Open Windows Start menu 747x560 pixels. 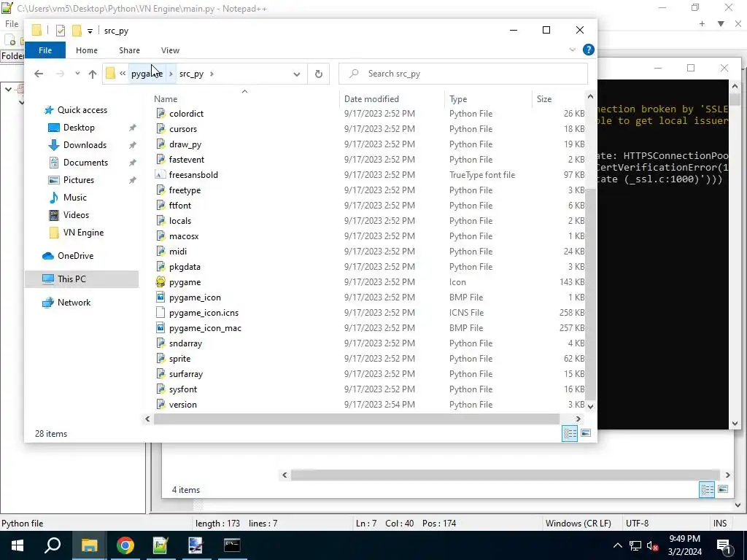(x=18, y=545)
